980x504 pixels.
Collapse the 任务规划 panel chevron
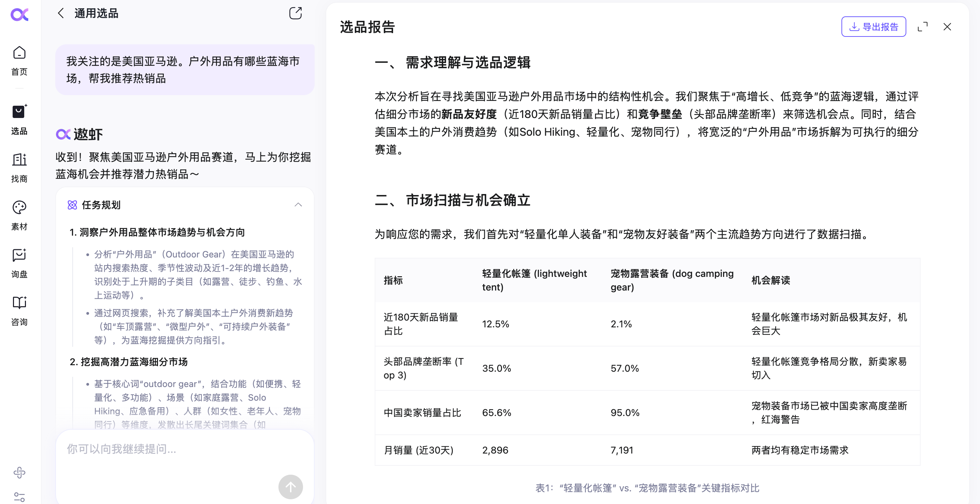298,205
